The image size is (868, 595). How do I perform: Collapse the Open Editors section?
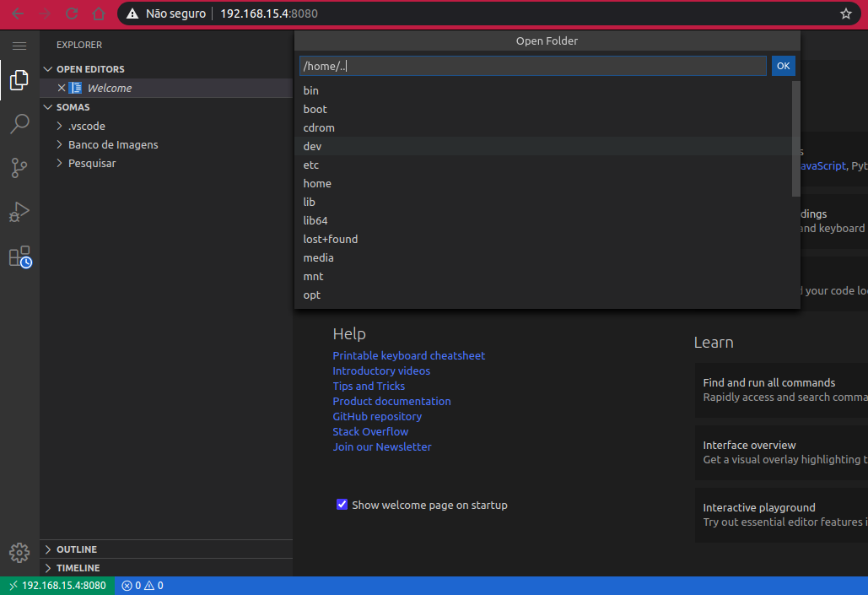point(48,69)
